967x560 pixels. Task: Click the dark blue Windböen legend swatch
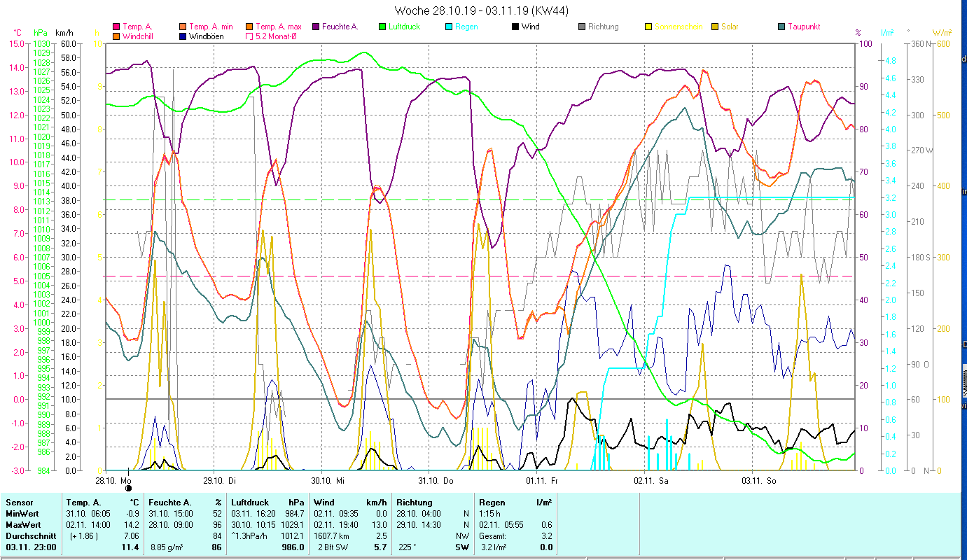[182, 36]
